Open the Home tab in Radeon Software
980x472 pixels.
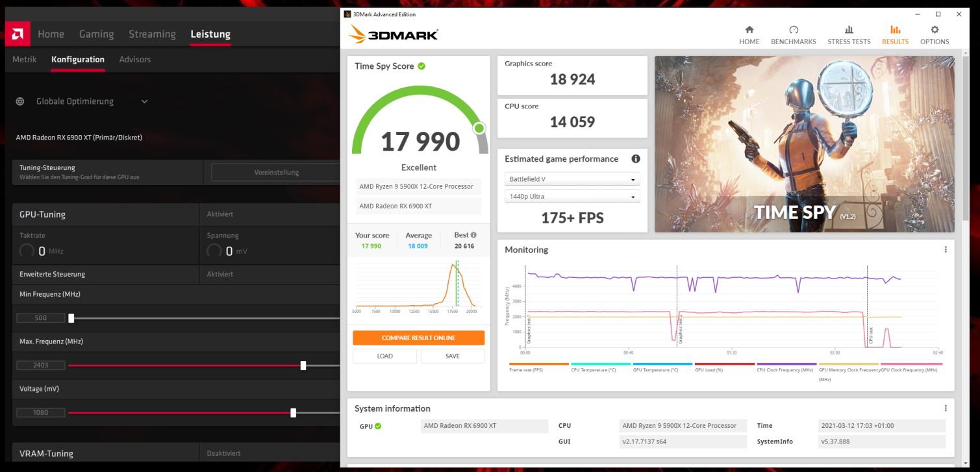pyautogui.click(x=51, y=34)
